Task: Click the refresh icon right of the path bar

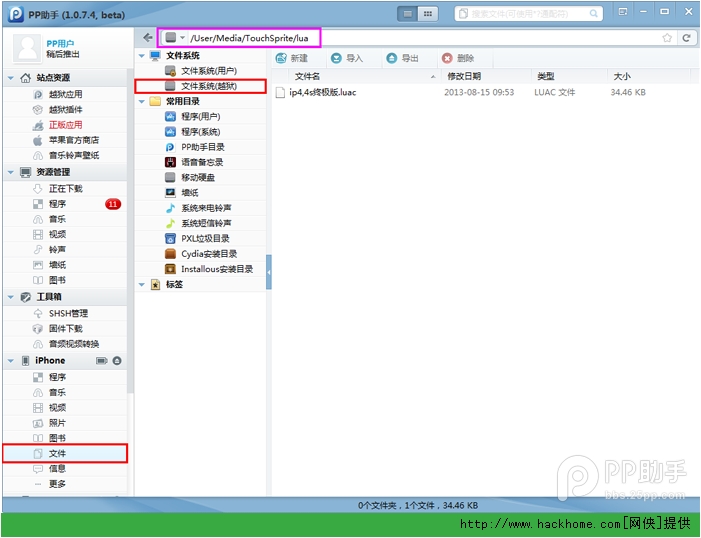Action: (686, 38)
